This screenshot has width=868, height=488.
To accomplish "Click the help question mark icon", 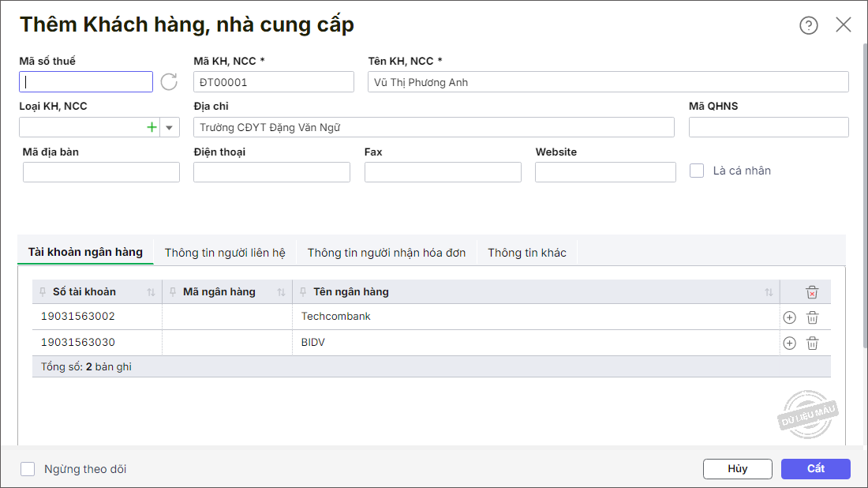I will pyautogui.click(x=809, y=25).
